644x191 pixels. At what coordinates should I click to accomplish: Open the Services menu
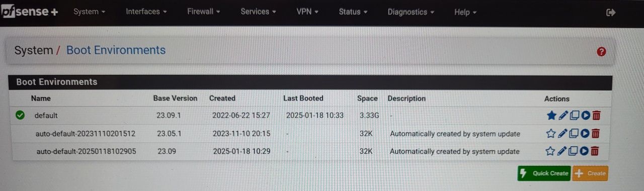click(x=258, y=12)
